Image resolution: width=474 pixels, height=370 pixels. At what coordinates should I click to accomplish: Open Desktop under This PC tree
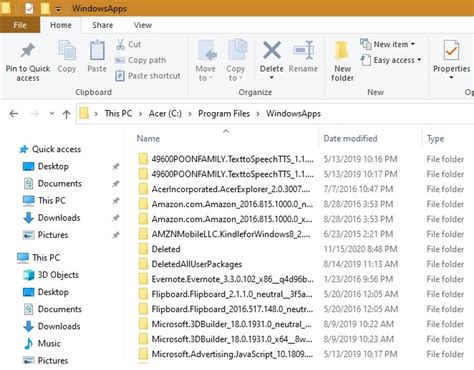click(x=46, y=292)
